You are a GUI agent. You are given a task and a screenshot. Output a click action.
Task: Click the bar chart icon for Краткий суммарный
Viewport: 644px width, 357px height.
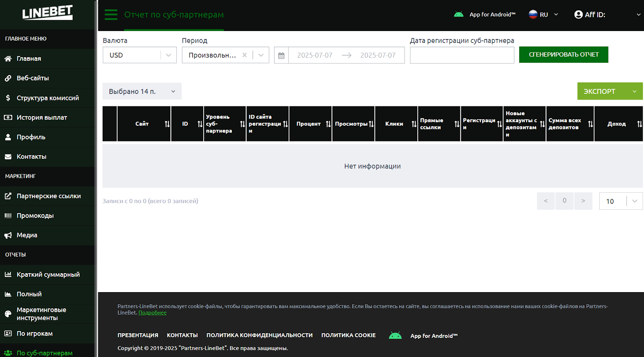click(x=8, y=274)
